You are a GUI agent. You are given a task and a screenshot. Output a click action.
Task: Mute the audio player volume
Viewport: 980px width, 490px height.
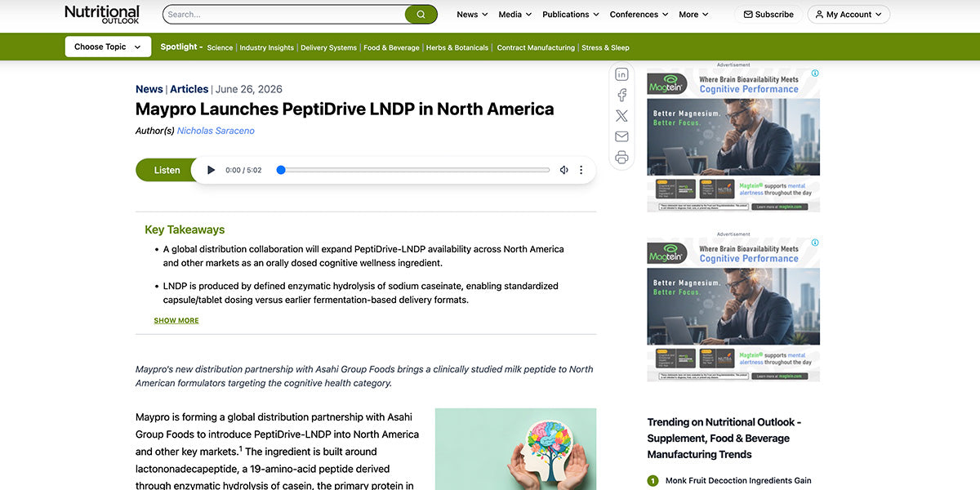tap(563, 170)
